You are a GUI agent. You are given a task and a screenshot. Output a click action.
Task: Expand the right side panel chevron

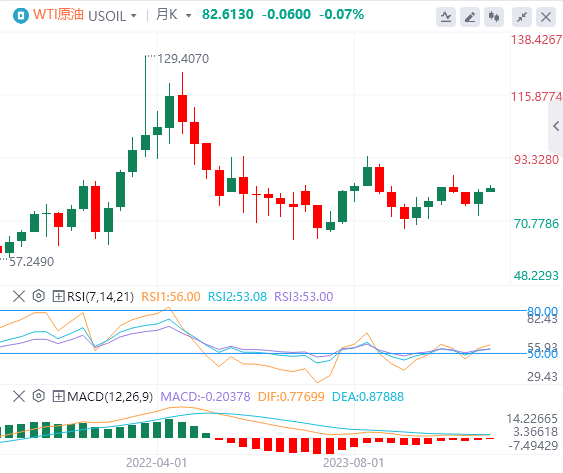[x=556, y=126]
